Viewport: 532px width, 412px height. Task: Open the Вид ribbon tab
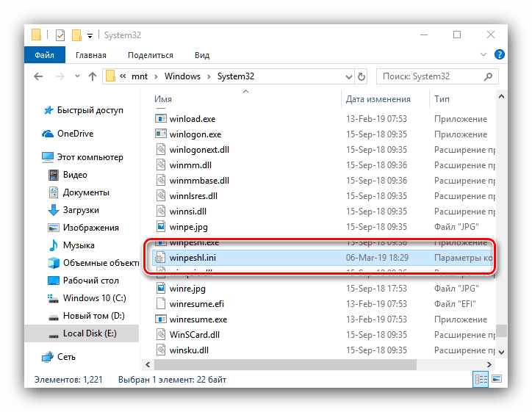click(x=202, y=55)
